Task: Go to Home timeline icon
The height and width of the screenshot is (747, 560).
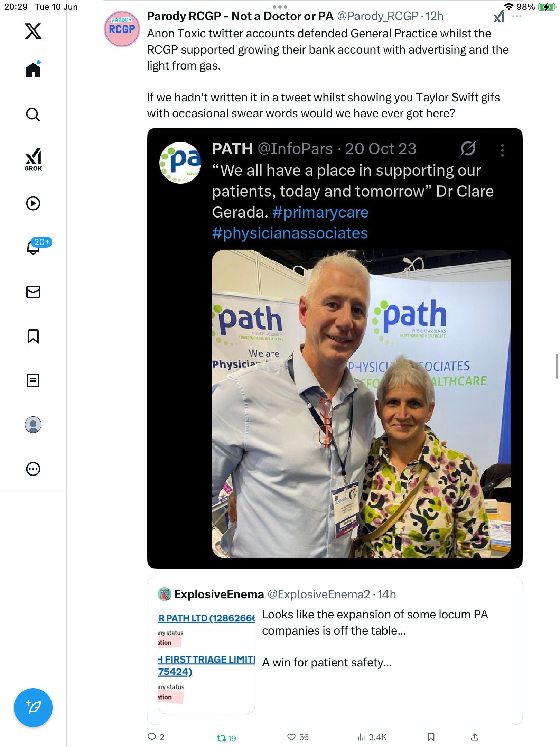Action: tap(33, 70)
